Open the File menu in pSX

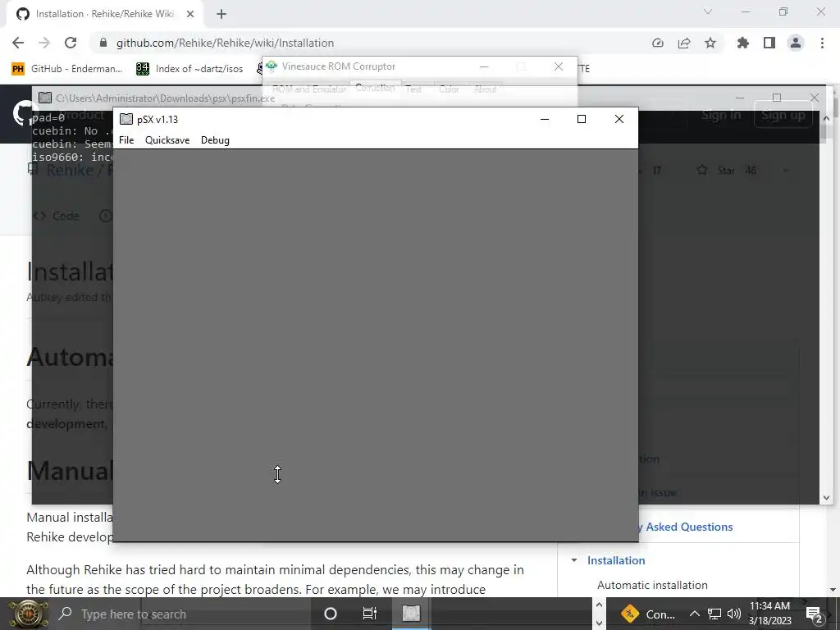click(x=126, y=139)
